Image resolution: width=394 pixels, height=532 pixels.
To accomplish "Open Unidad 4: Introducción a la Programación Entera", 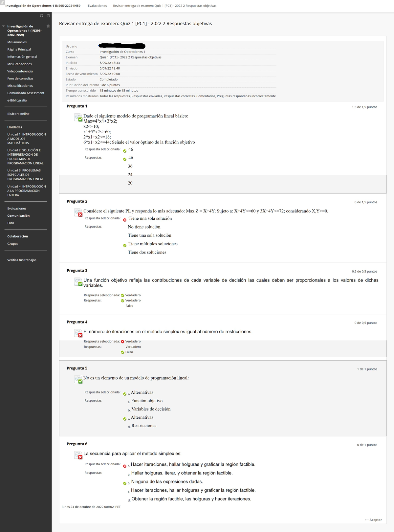I will [27, 191].
